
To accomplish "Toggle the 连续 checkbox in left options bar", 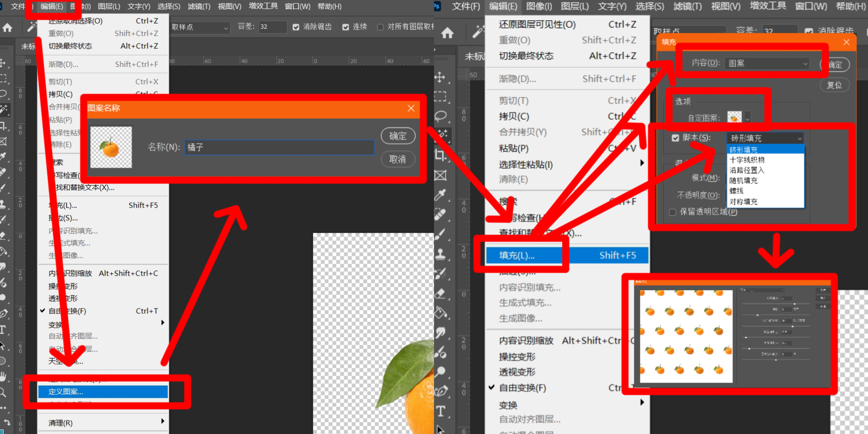I will pos(345,27).
